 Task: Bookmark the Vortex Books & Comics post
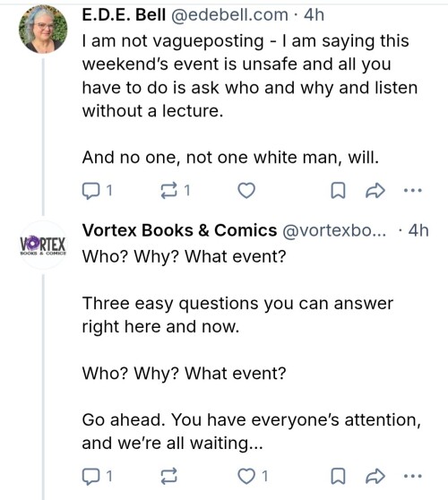338,477
